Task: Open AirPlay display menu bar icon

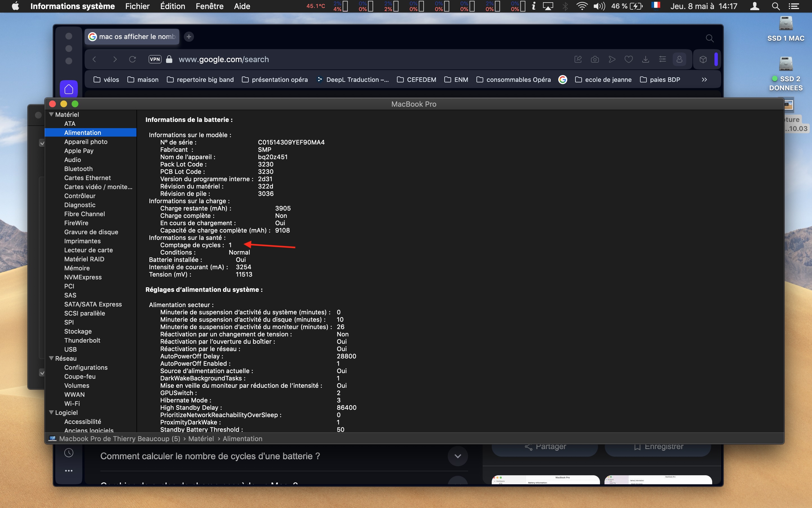Action: click(548, 6)
